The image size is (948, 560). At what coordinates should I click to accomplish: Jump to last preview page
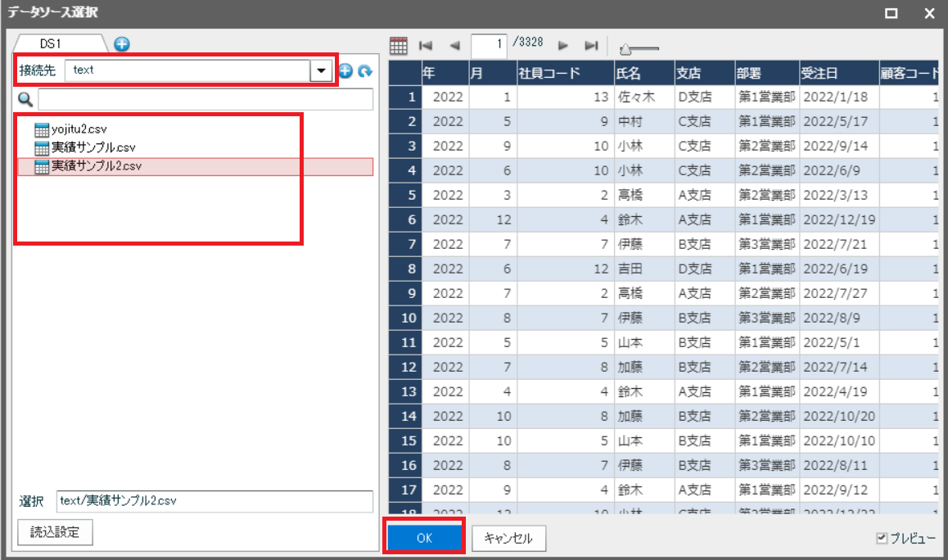(591, 45)
